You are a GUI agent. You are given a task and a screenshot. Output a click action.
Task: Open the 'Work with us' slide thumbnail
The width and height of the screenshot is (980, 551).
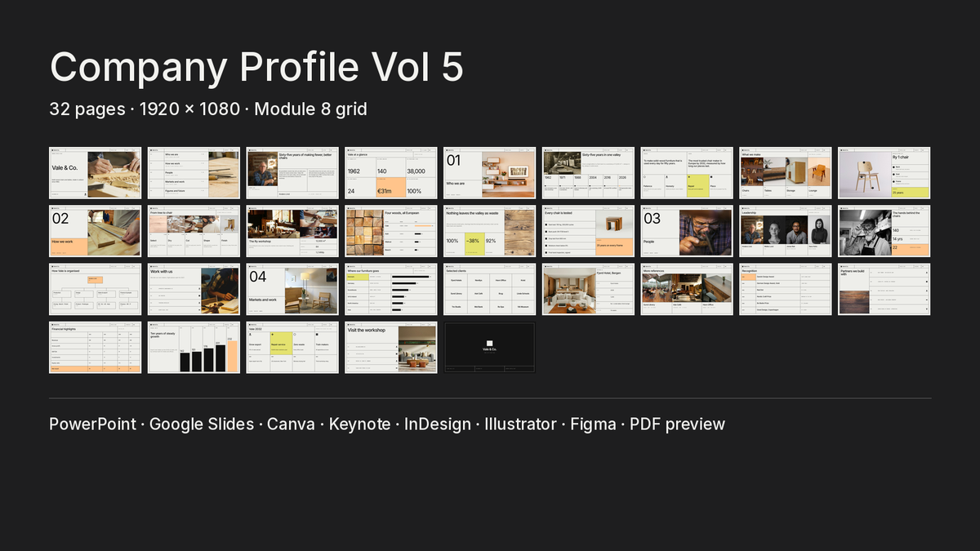[x=194, y=289]
